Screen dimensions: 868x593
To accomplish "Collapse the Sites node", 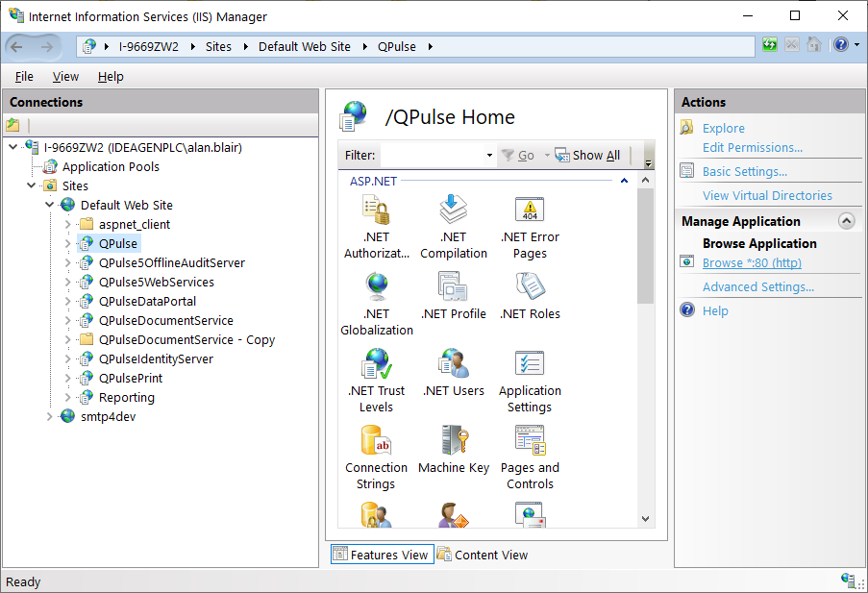I will [x=32, y=185].
